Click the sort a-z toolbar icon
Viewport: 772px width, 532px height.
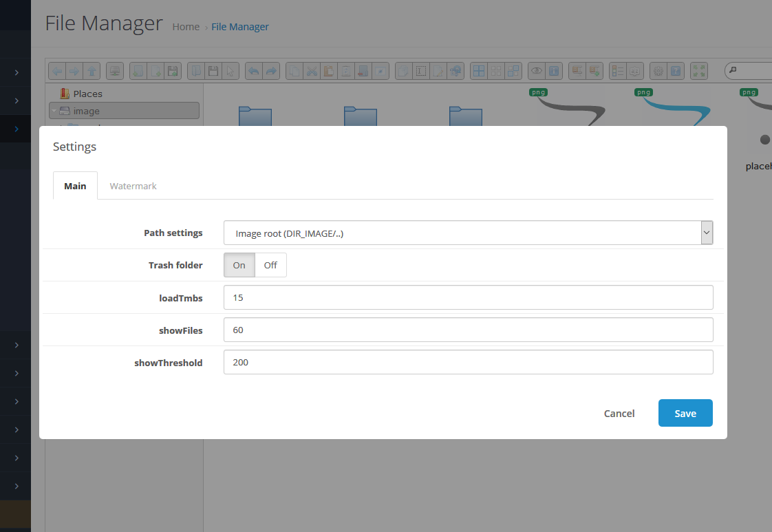click(634, 72)
